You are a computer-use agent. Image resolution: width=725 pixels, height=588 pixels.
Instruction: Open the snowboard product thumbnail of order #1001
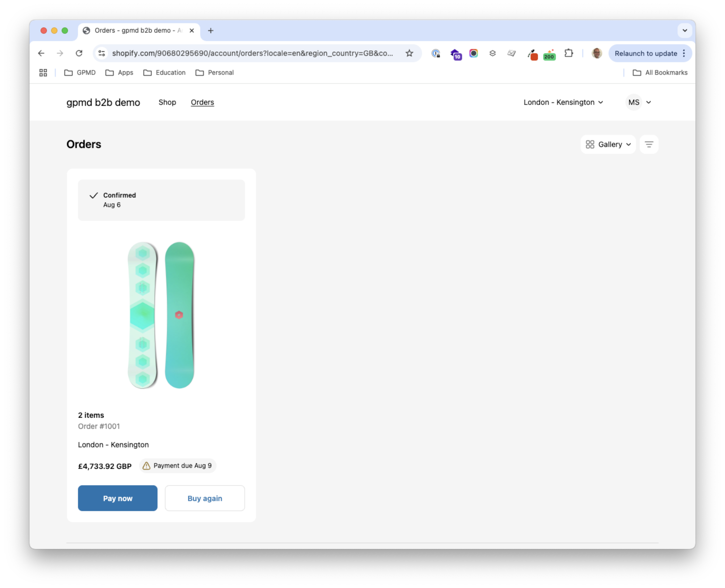tap(161, 315)
